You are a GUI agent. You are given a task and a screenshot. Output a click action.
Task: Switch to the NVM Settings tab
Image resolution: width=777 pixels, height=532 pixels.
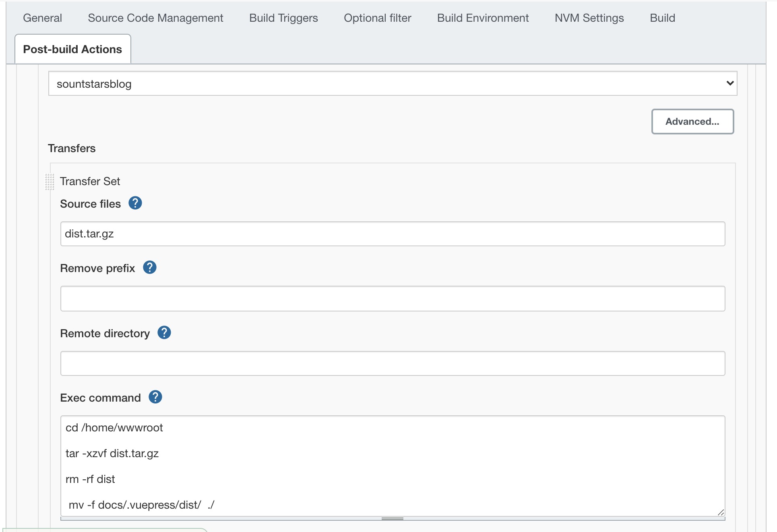tap(589, 18)
